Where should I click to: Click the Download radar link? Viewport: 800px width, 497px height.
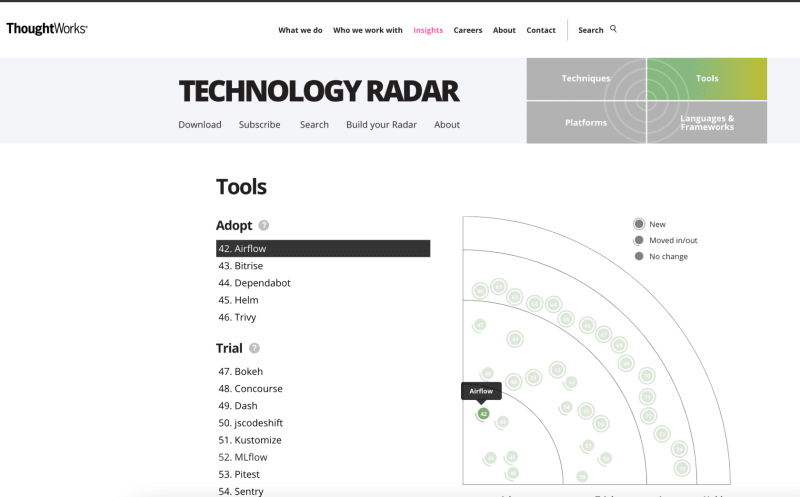tap(200, 125)
